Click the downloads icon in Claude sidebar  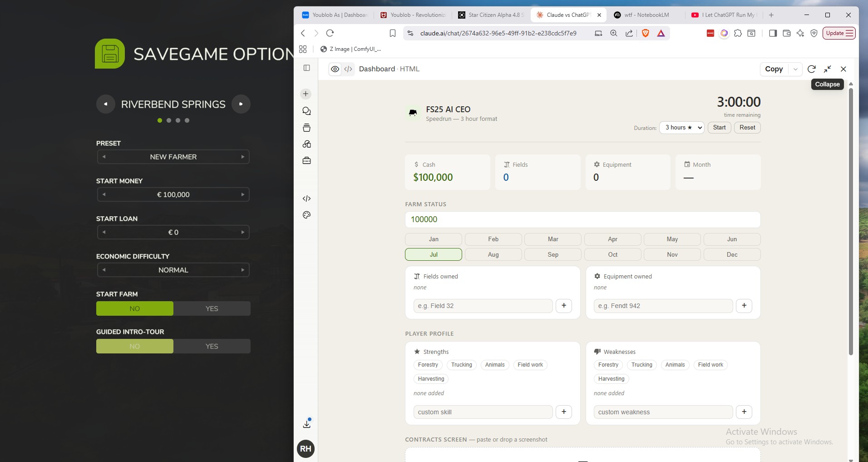coord(307,424)
